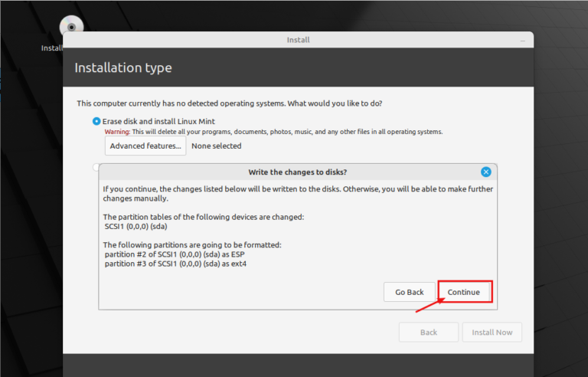The image size is (588, 377).
Task: Close the Write changes dialog
Action: pyautogui.click(x=485, y=172)
